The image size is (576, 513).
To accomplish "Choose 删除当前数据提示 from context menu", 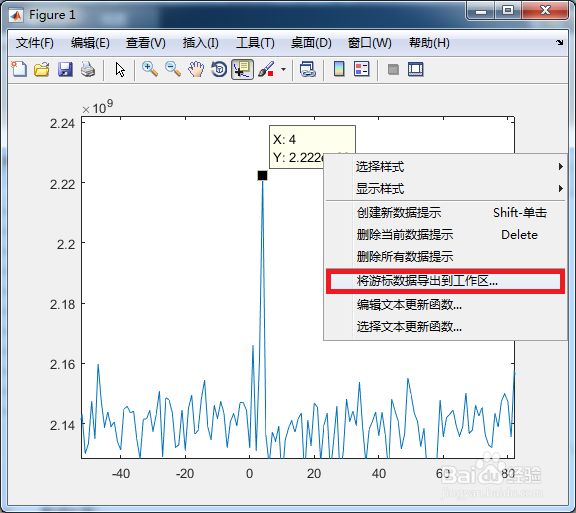I will pyautogui.click(x=445, y=234).
